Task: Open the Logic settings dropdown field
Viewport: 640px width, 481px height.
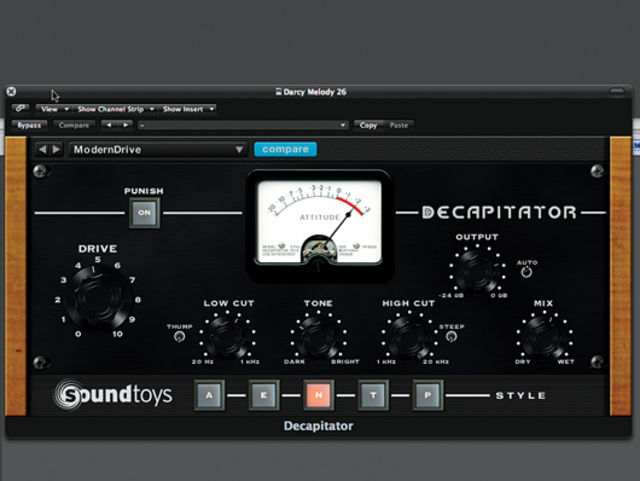Action: [243, 125]
